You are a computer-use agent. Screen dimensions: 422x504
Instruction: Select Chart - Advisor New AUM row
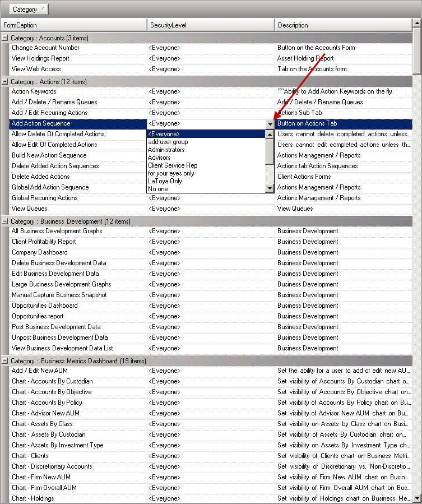(211, 413)
